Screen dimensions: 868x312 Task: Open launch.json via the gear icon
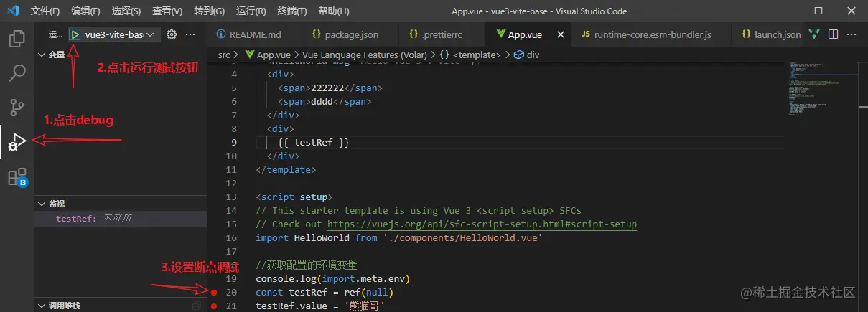click(x=172, y=34)
